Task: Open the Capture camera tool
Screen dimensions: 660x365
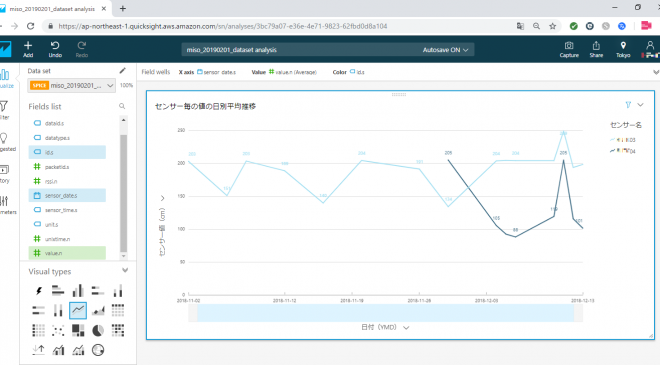Action: (569, 49)
